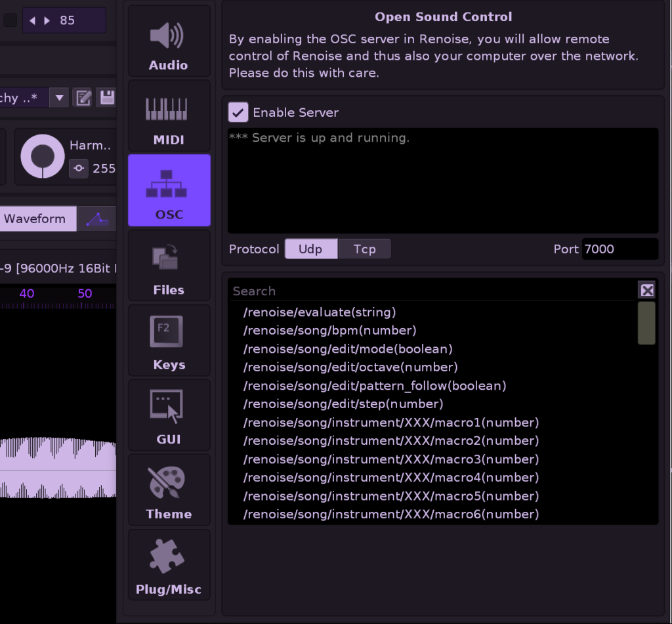Click the OSC message Search field

[432, 291]
